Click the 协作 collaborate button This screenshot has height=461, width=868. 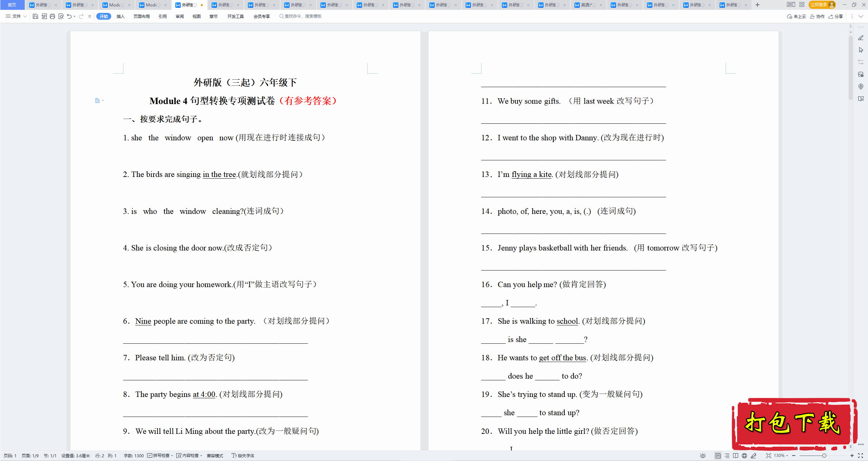click(817, 16)
